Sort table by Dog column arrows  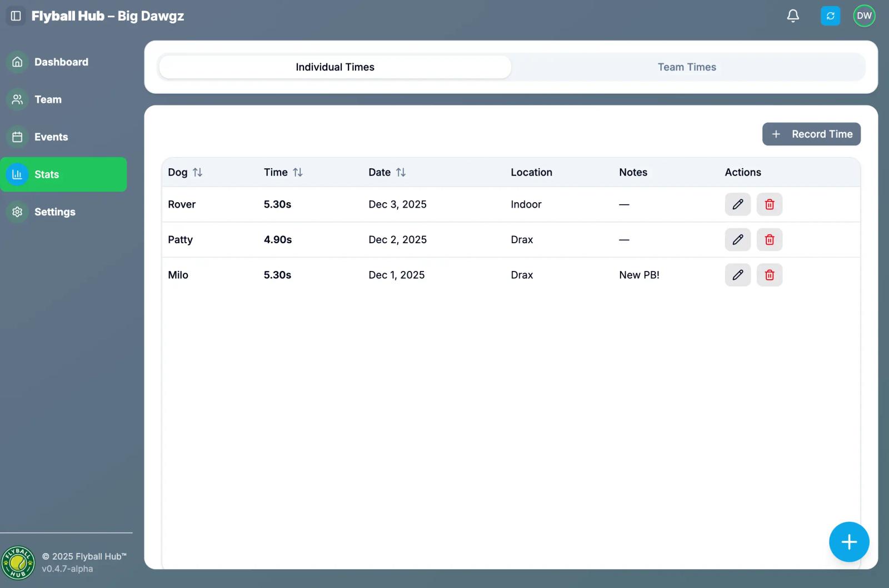tap(197, 173)
